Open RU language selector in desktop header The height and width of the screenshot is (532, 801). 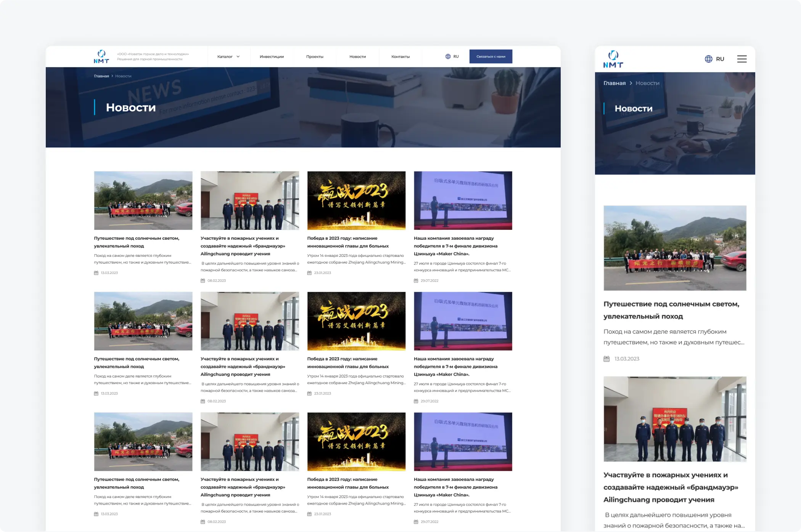click(456, 56)
